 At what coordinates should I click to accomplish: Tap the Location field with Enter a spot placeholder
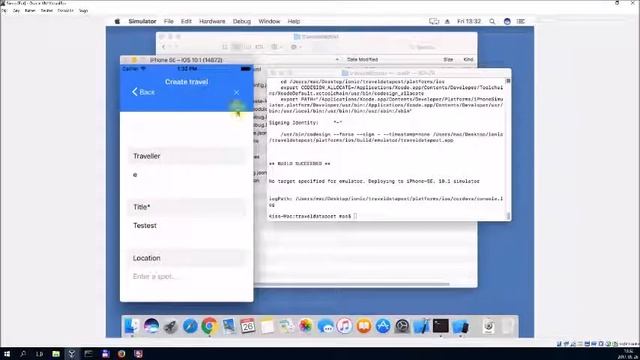coord(187,277)
